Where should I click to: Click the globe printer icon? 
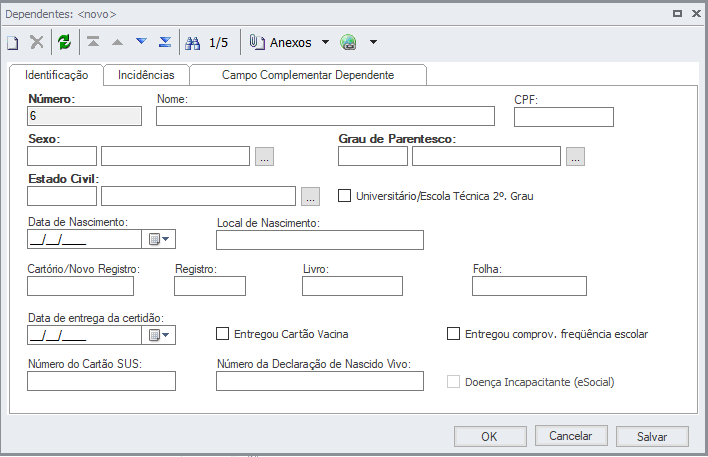coord(348,42)
